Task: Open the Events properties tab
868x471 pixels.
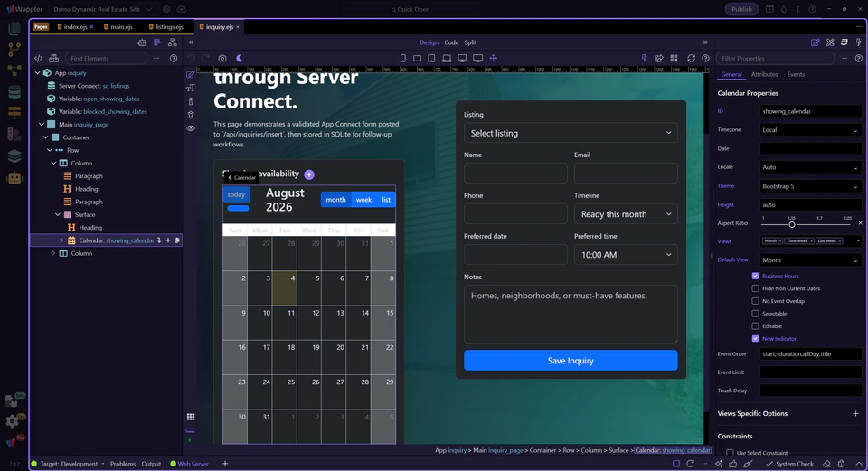Action: [796, 74]
